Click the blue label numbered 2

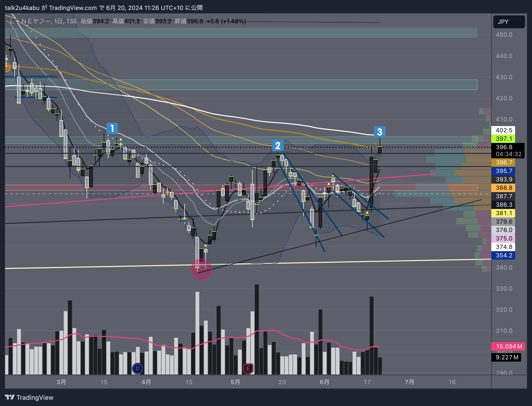click(278, 146)
